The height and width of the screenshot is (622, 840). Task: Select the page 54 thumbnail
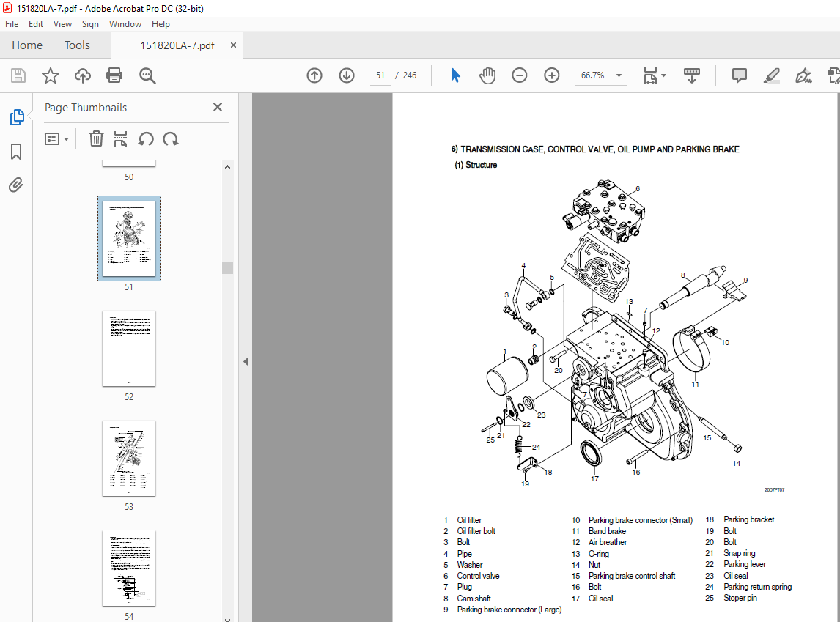click(x=129, y=569)
